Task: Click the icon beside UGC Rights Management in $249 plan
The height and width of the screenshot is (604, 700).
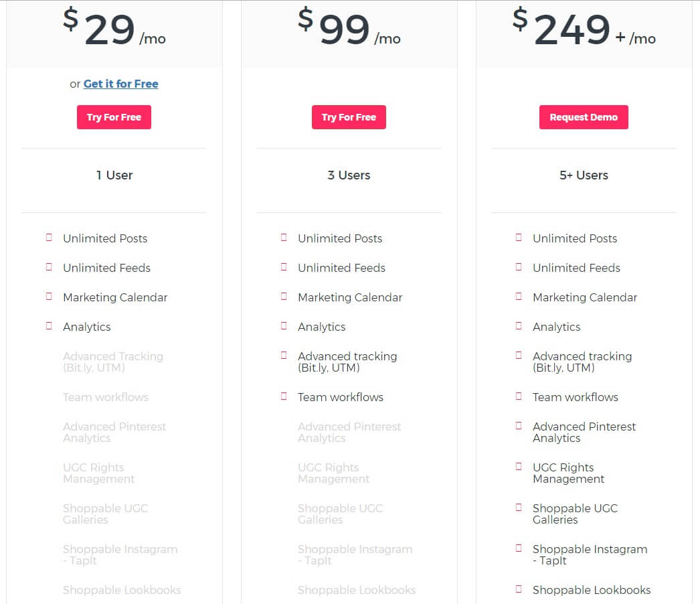Action: click(x=519, y=467)
